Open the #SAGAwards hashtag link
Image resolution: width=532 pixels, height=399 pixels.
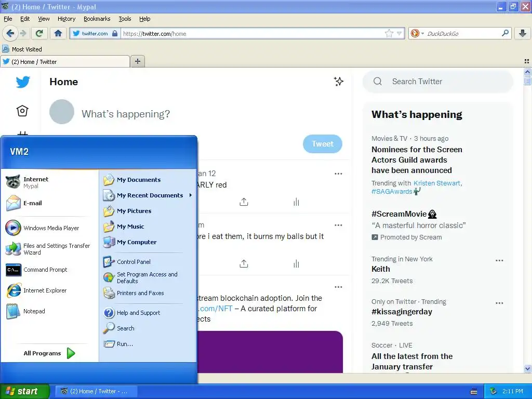(x=392, y=192)
